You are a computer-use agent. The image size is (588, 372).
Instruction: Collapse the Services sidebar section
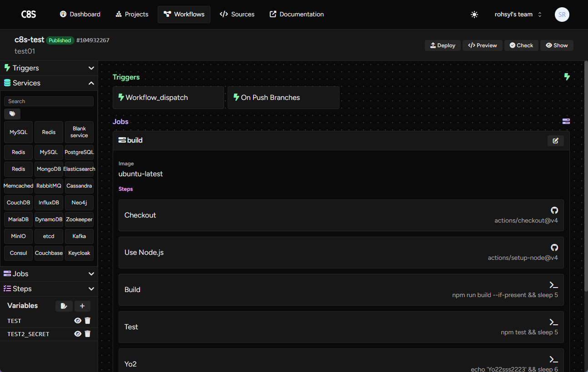(x=49, y=83)
